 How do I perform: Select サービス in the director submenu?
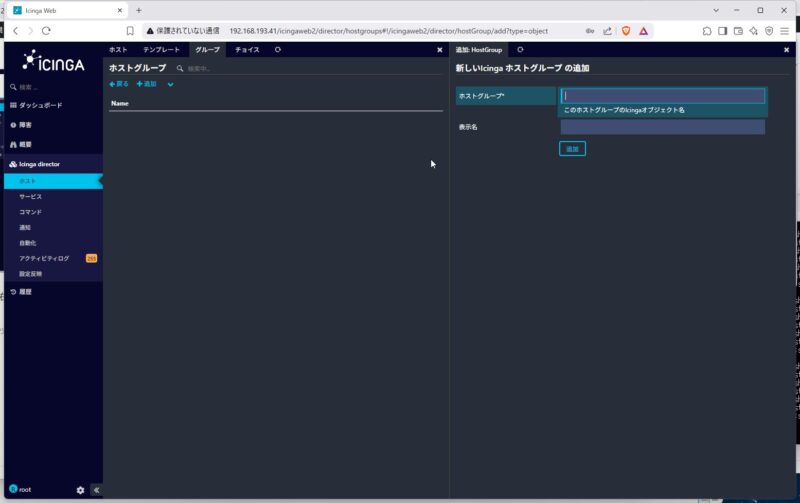click(x=31, y=197)
